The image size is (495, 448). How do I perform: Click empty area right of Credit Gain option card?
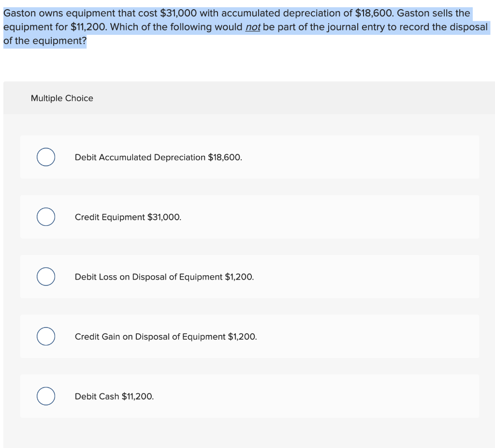[x=368, y=336]
